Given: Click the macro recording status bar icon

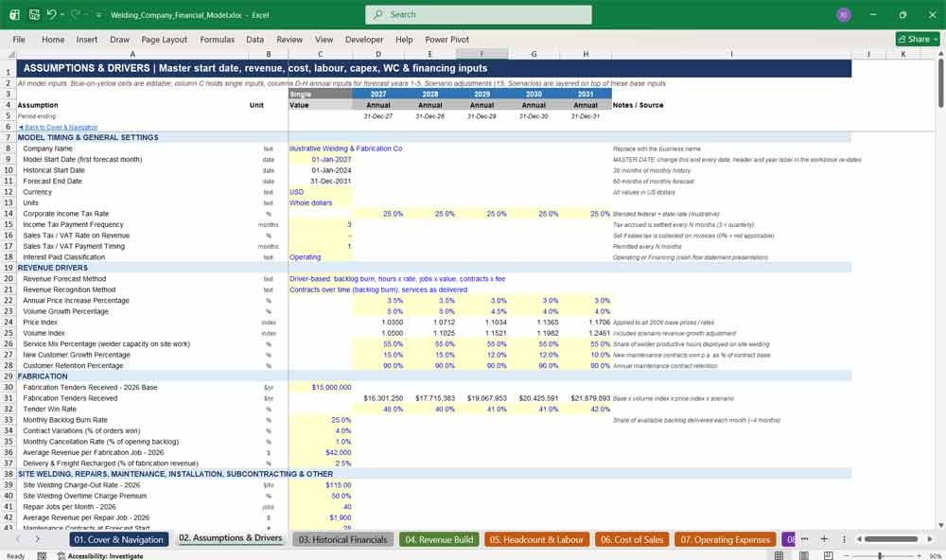Looking at the screenshot, I should pyautogui.click(x=42, y=556).
